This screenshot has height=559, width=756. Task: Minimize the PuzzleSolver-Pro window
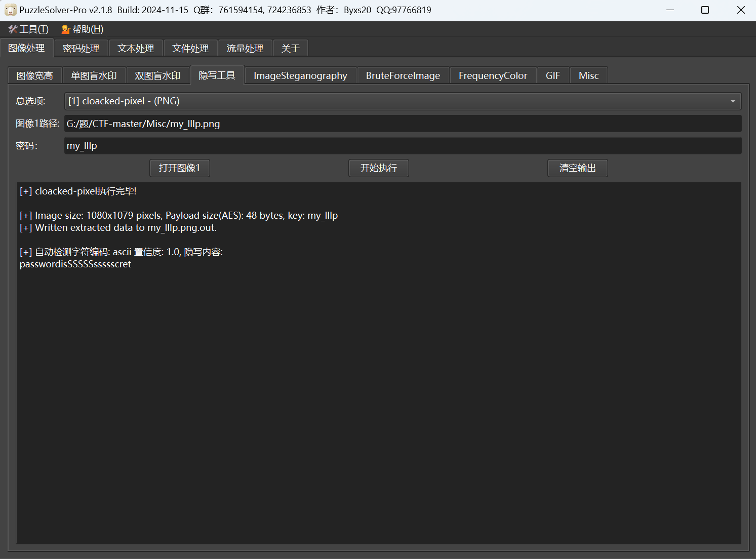tap(670, 10)
